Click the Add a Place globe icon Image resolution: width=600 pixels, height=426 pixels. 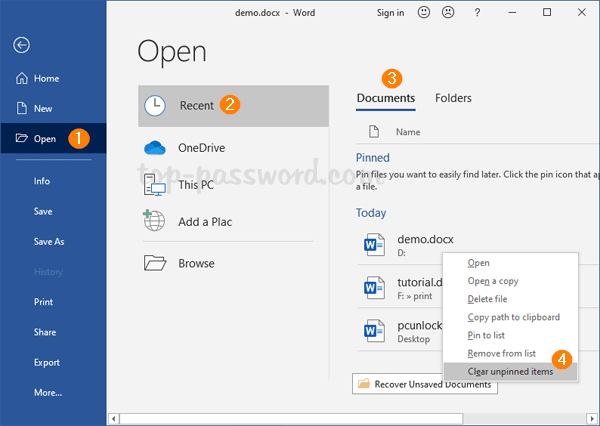pos(154,221)
